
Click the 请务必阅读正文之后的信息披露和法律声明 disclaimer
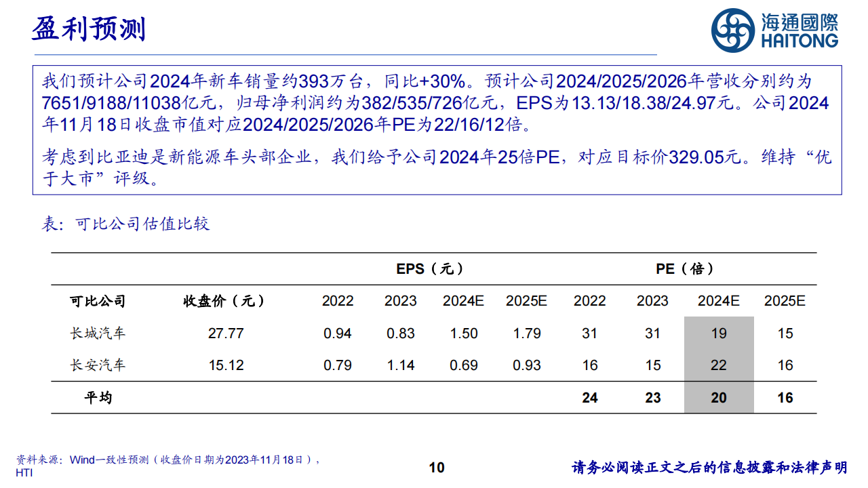[709, 467]
